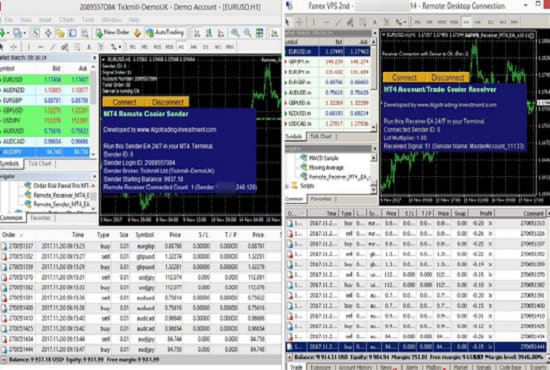Click the tile windows grid icon in the left toolbar
This screenshot has width=550, height=370.
(260, 33)
